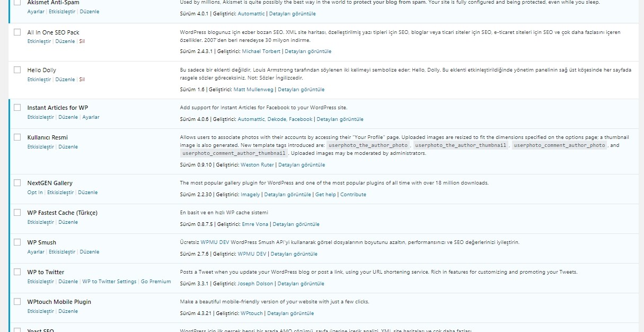View details for All In One SEO Pack
The height and width of the screenshot is (332, 644).
[308, 51]
